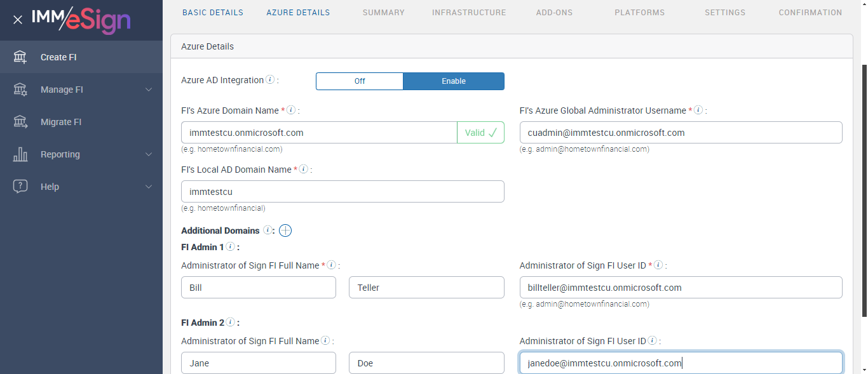
Task: Open the Infrastructure step tab
Action: coord(469,12)
